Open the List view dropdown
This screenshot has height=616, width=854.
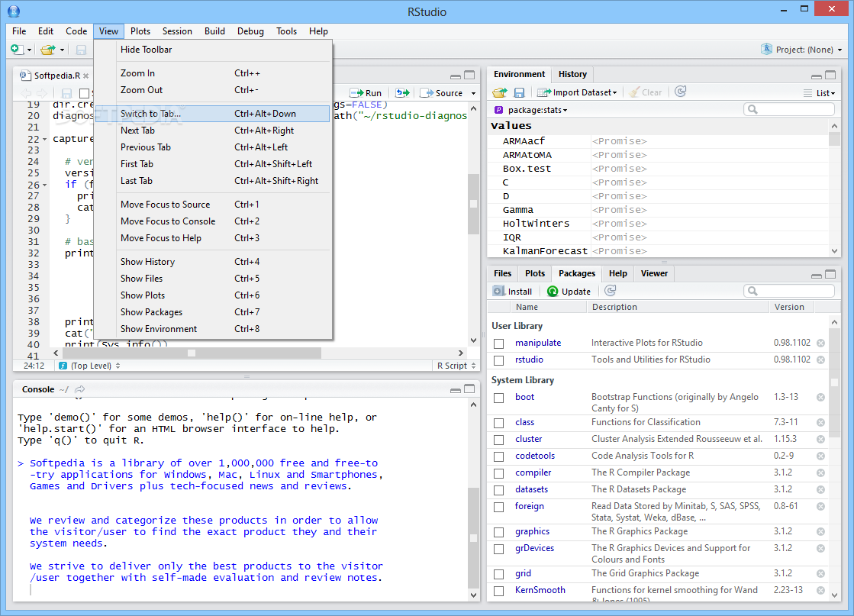coord(819,93)
